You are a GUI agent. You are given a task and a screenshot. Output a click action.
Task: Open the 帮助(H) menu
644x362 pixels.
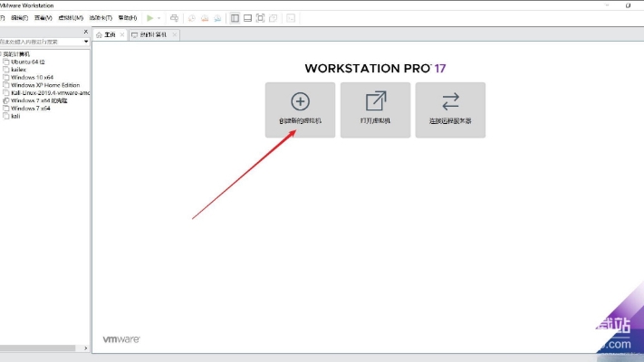128,18
